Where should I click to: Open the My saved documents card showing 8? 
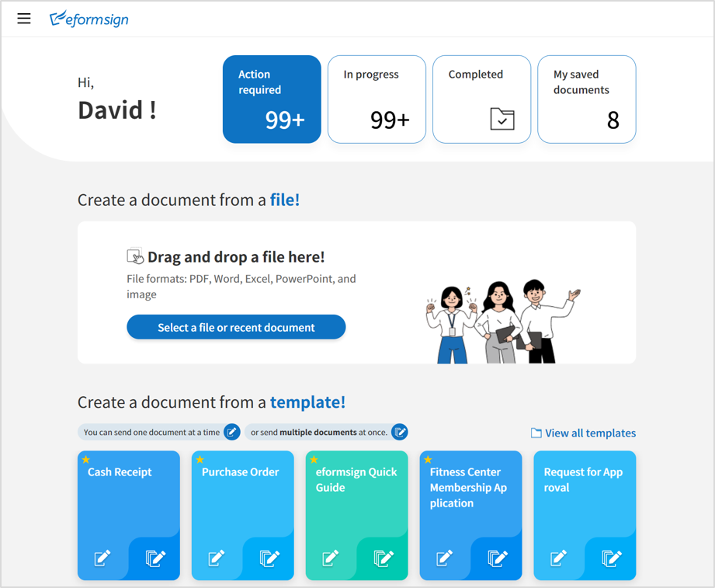coord(586,99)
